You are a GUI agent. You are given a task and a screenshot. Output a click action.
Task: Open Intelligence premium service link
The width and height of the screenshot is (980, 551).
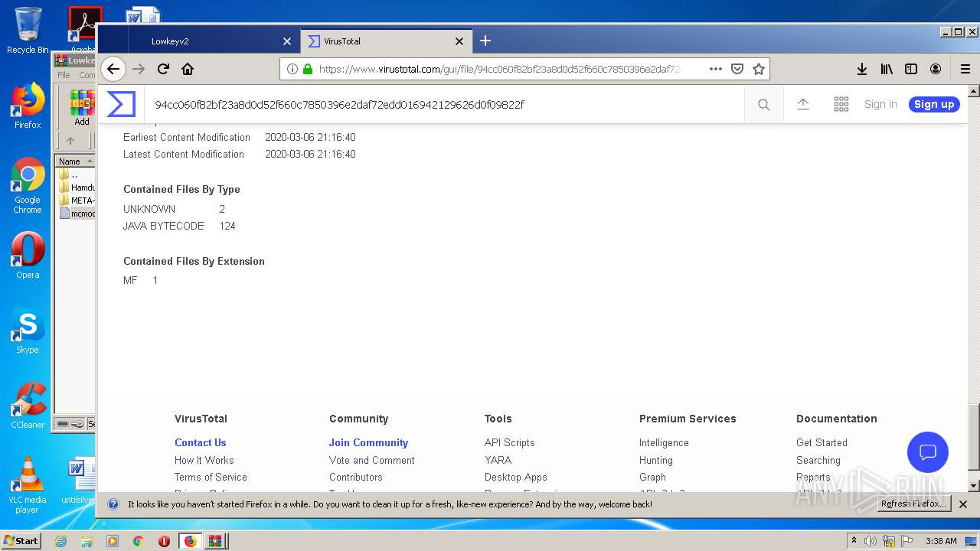664,442
